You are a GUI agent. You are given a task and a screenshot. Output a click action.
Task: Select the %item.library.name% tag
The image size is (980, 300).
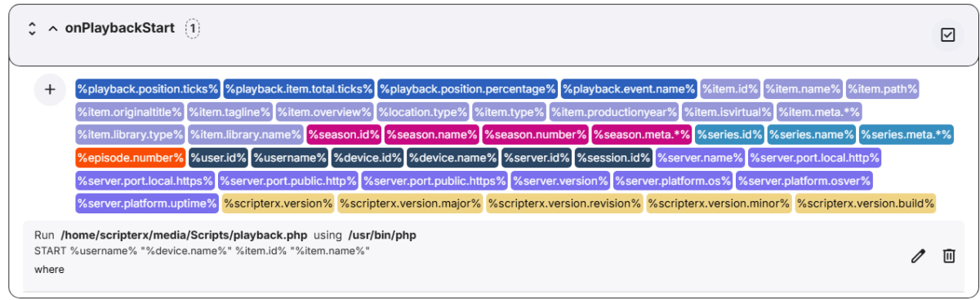(x=246, y=134)
